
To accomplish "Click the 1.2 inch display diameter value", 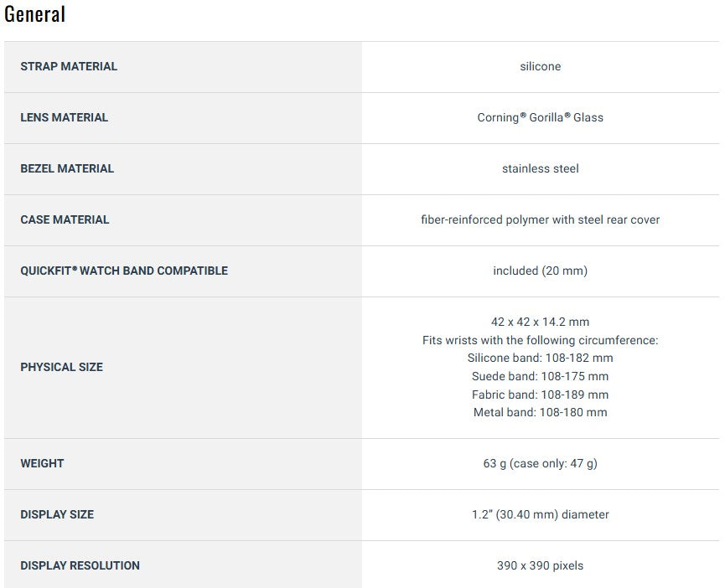I will tap(540, 514).
